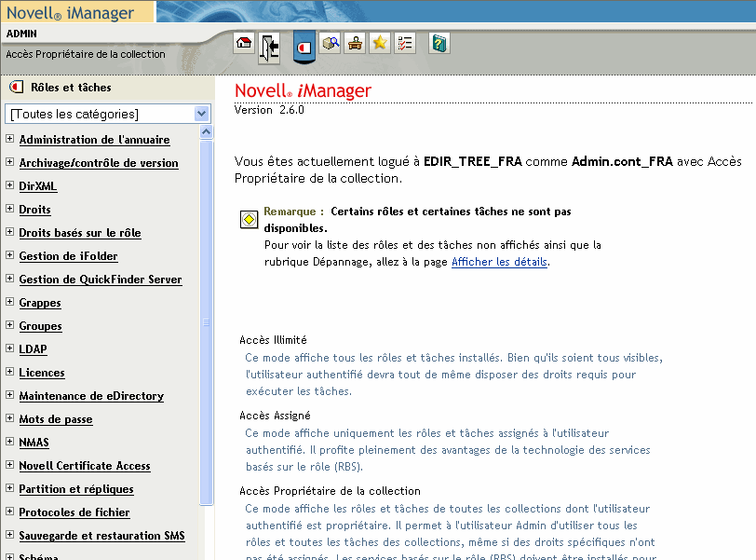Open the Favorites star icon
The height and width of the screenshot is (560, 756).
(380, 44)
